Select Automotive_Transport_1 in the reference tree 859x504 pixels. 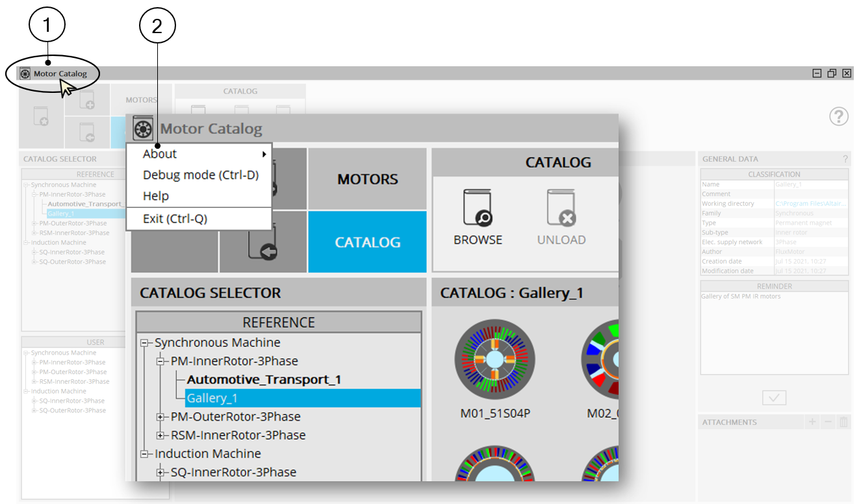point(264,379)
